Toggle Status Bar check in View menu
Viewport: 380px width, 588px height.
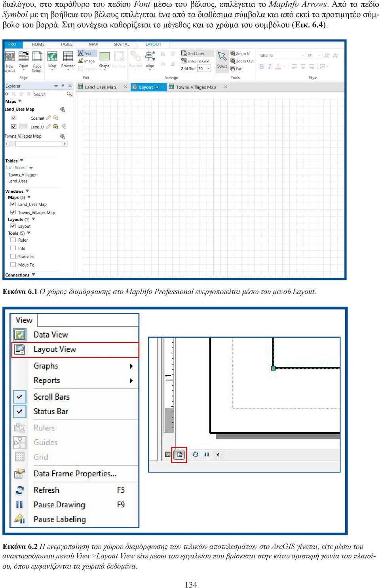click(20, 411)
